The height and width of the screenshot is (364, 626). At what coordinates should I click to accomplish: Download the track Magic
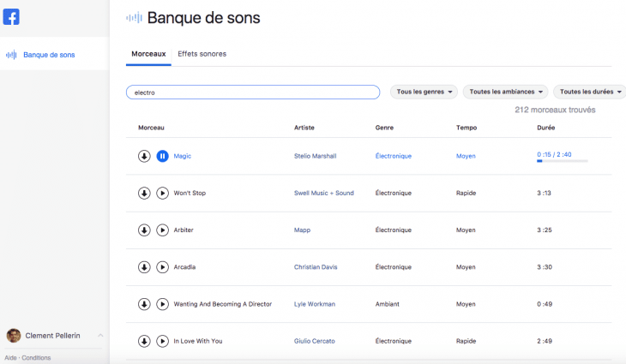pyautogui.click(x=144, y=156)
